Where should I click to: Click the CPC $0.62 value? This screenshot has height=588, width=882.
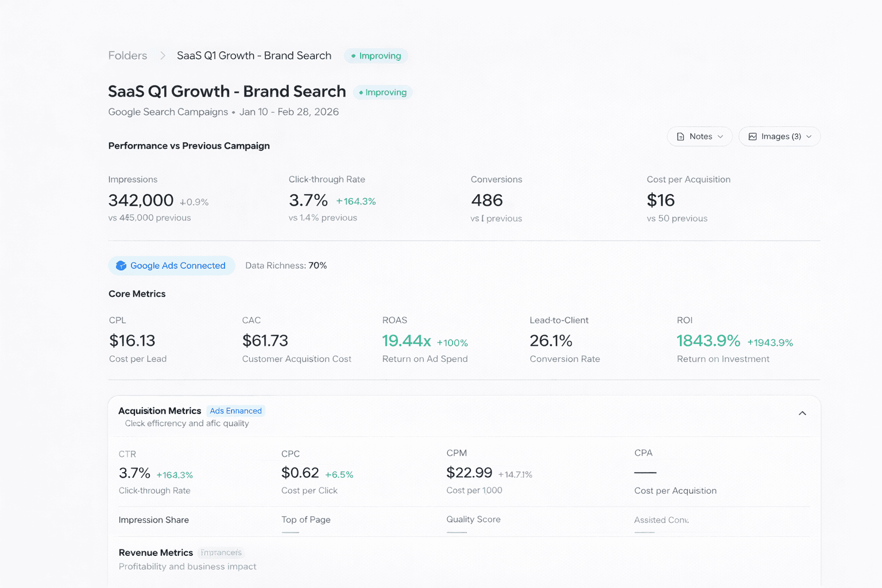[300, 473]
